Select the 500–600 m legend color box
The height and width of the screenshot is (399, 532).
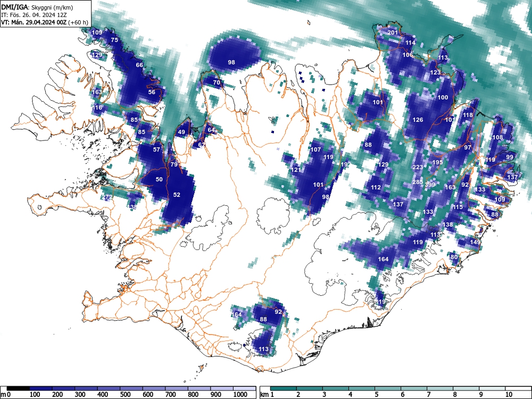pos(131,388)
